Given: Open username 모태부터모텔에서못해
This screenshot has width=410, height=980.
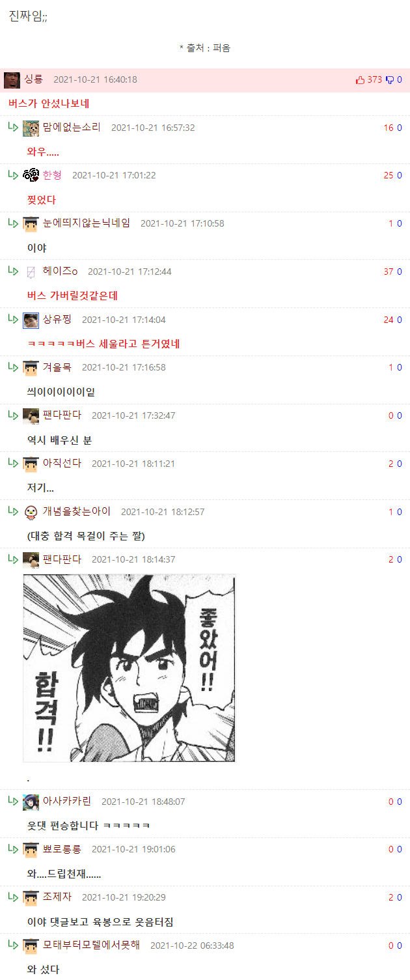Looking at the screenshot, I should (x=91, y=945).
